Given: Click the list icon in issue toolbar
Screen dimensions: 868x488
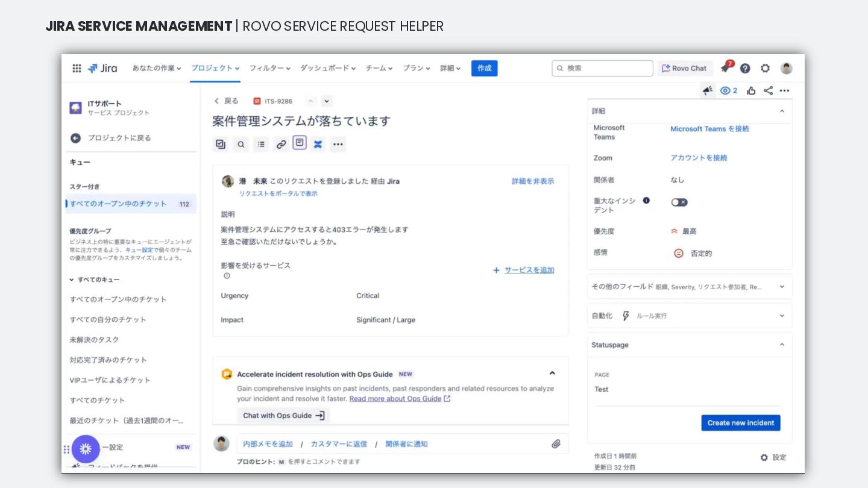Looking at the screenshot, I should pos(261,144).
